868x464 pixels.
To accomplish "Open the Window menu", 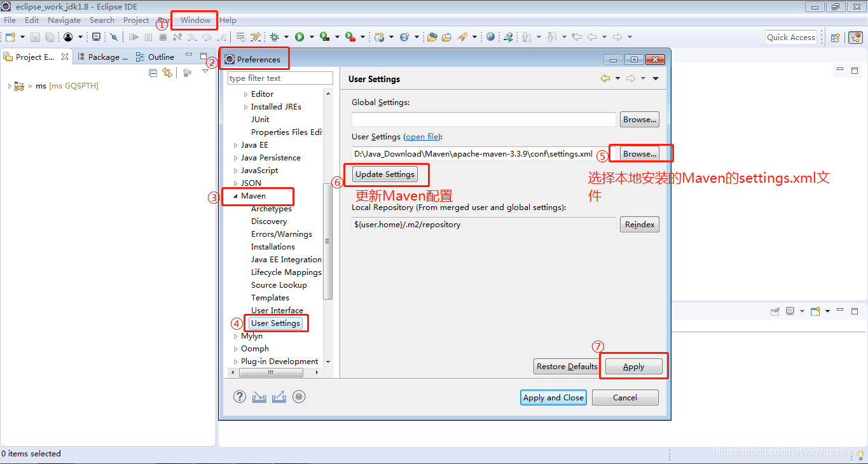I will (195, 20).
